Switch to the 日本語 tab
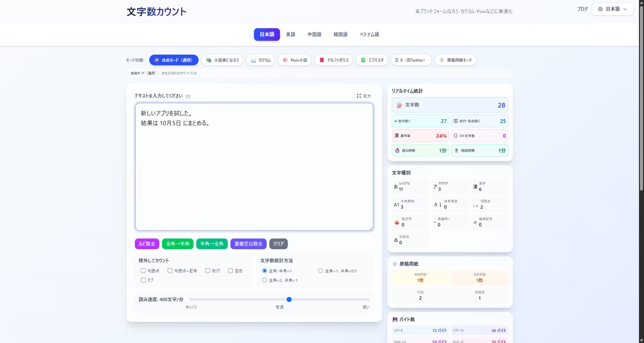Screen dimensions: 644x343 tap(267, 34)
